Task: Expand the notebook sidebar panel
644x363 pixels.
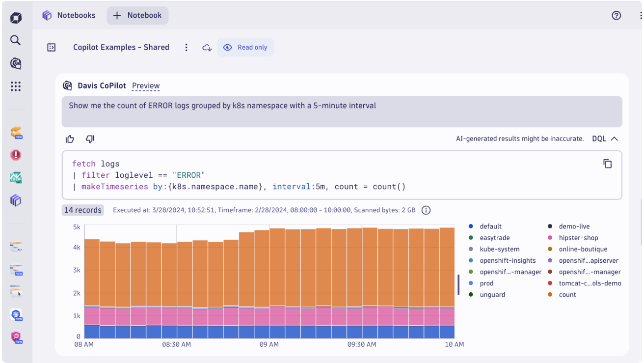Action: pos(52,48)
